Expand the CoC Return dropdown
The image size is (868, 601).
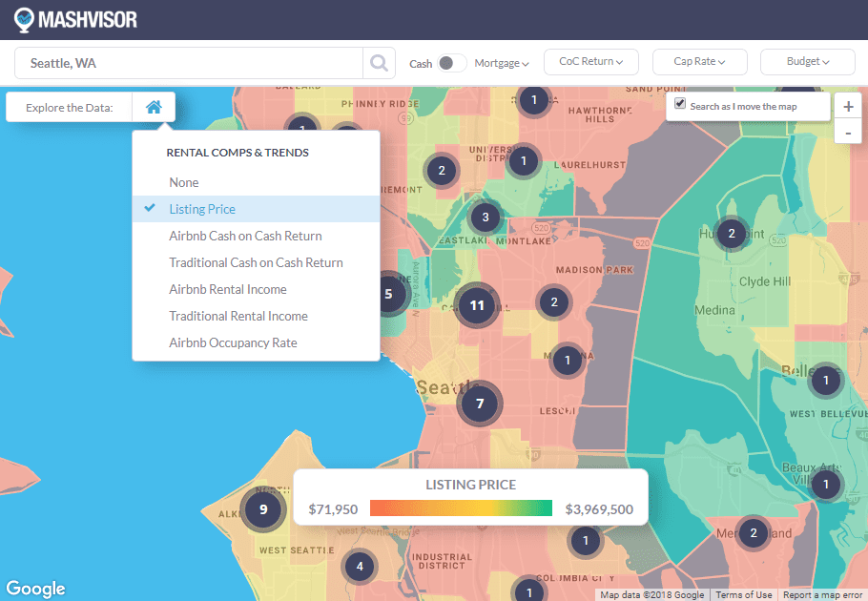pyautogui.click(x=591, y=62)
